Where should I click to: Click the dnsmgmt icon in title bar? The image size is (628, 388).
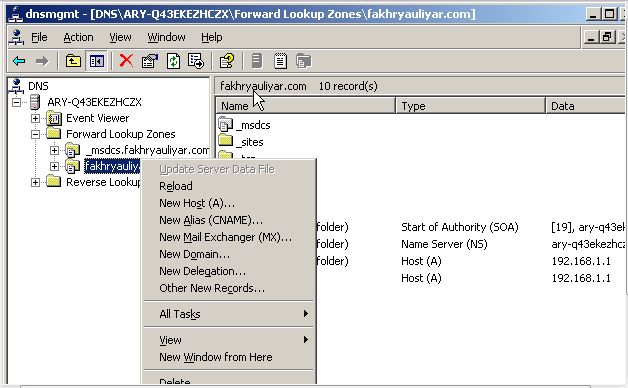pos(16,14)
